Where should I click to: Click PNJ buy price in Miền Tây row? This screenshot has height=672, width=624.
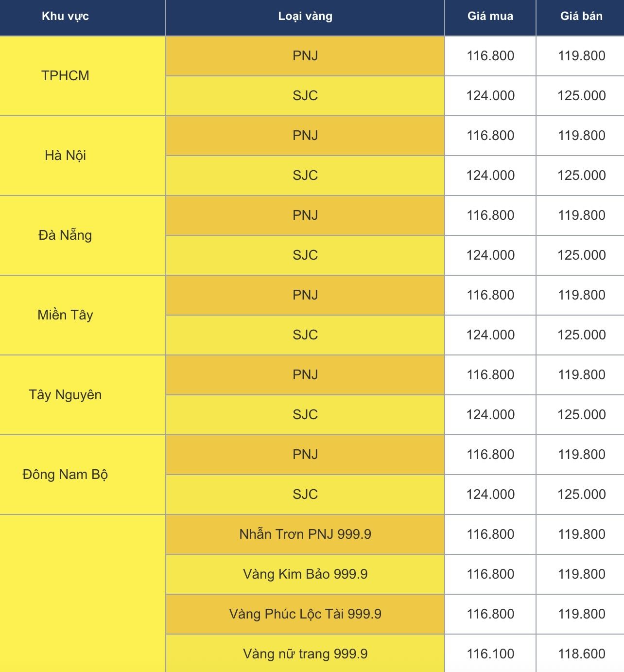pos(490,295)
